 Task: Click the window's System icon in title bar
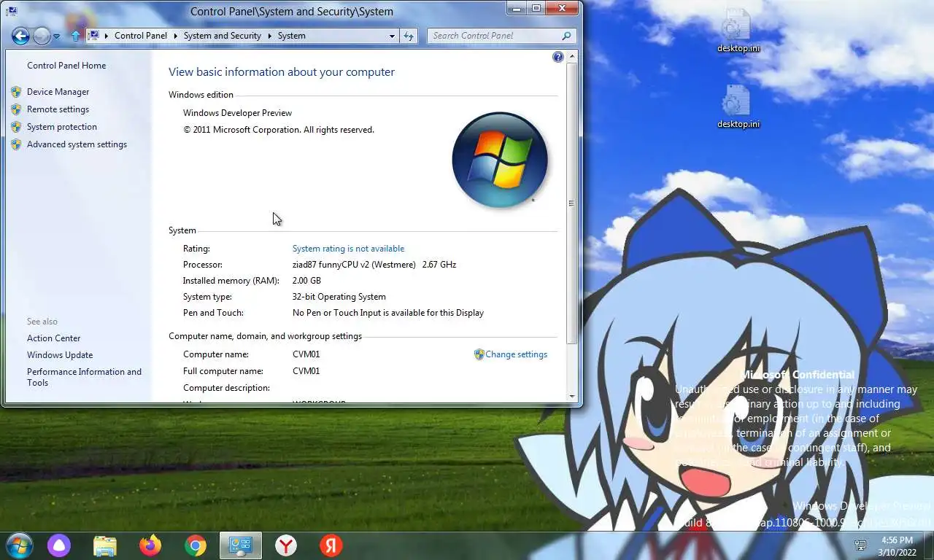(12, 10)
